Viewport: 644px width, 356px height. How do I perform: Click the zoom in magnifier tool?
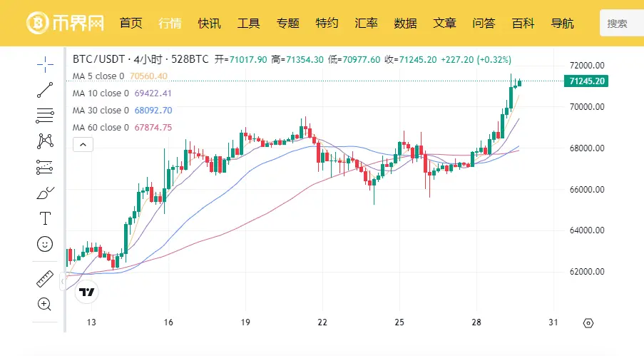coord(45,305)
